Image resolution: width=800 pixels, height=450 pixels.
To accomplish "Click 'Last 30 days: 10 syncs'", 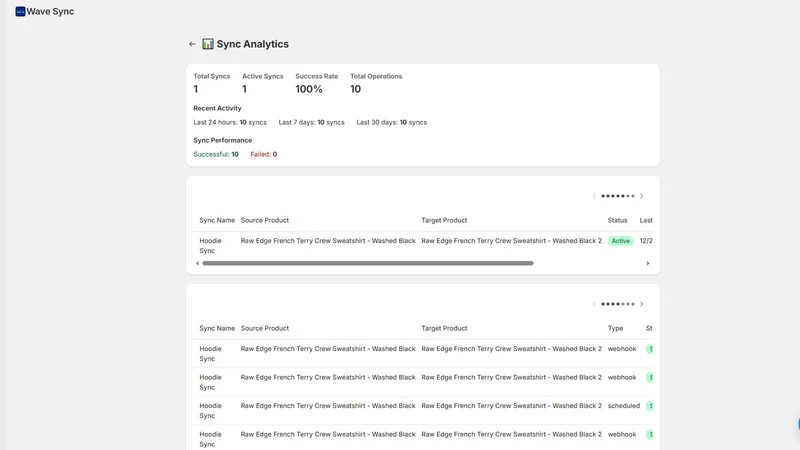I will 392,122.
